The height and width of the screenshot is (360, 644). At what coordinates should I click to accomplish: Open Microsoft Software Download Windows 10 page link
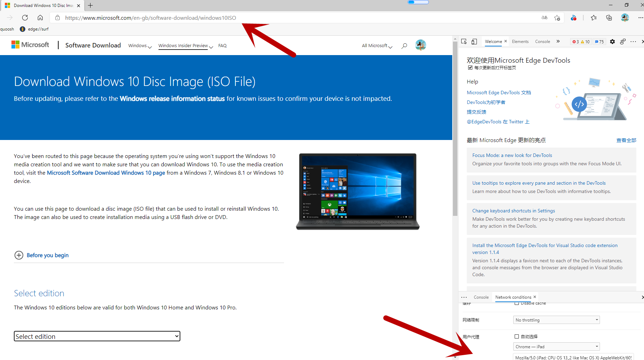[106, 173]
